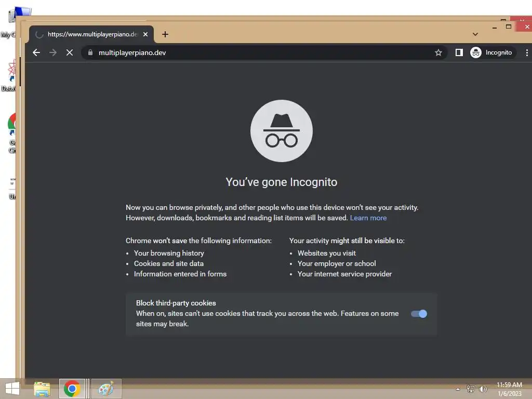The image size is (532, 399).
Task: Click 'Websites you visit' list item
Action: pos(326,253)
